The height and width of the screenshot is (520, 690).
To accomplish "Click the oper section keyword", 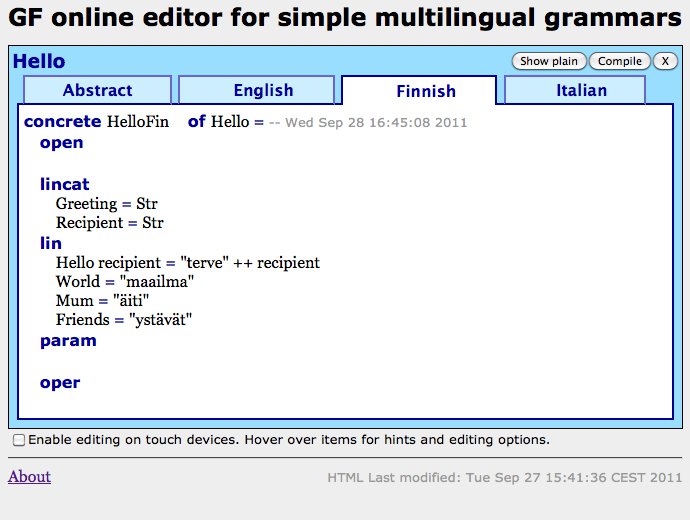I will tap(59, 383).
